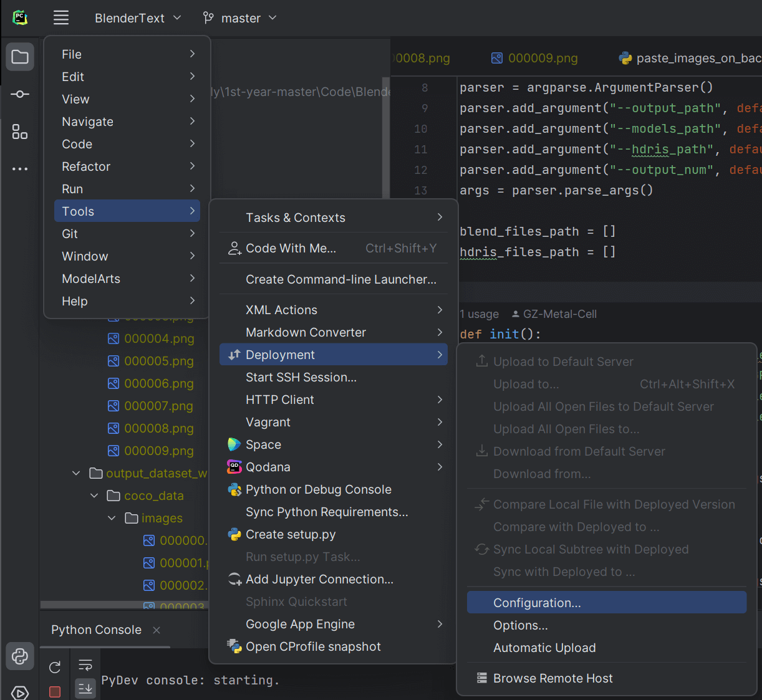762x700 pixels.
Task: Click the Create setup.py Python icon
Action: (234, 534)
